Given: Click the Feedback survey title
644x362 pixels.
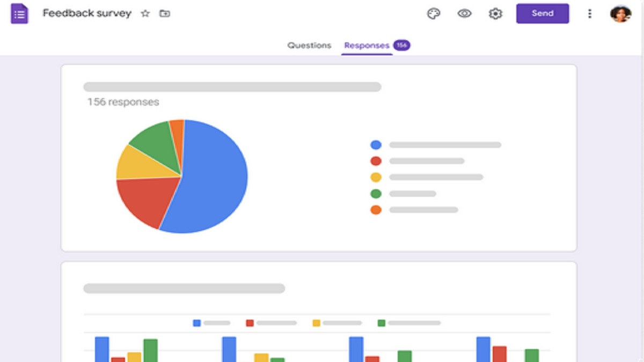Looking at the screenshot, I should 87,14.
